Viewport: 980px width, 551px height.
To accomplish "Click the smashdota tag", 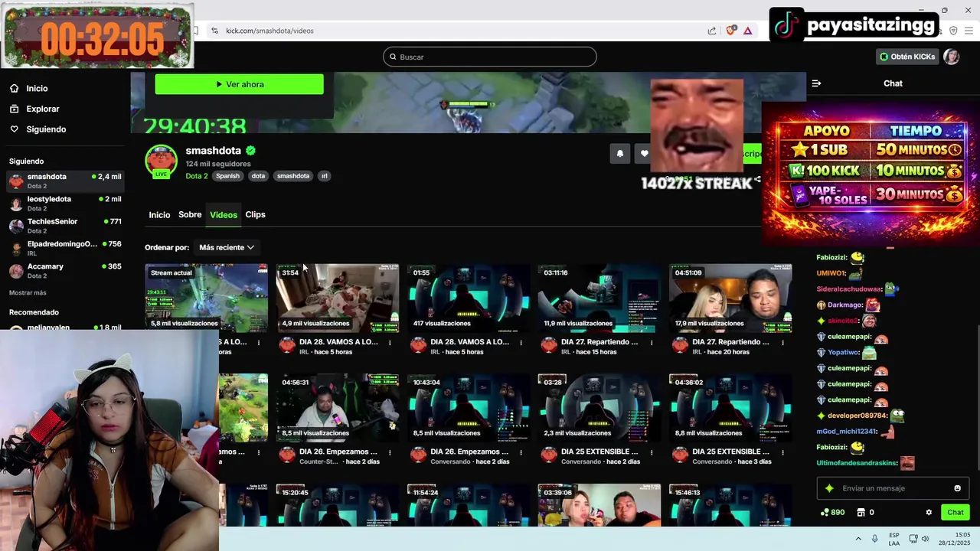I will [293, 176].
